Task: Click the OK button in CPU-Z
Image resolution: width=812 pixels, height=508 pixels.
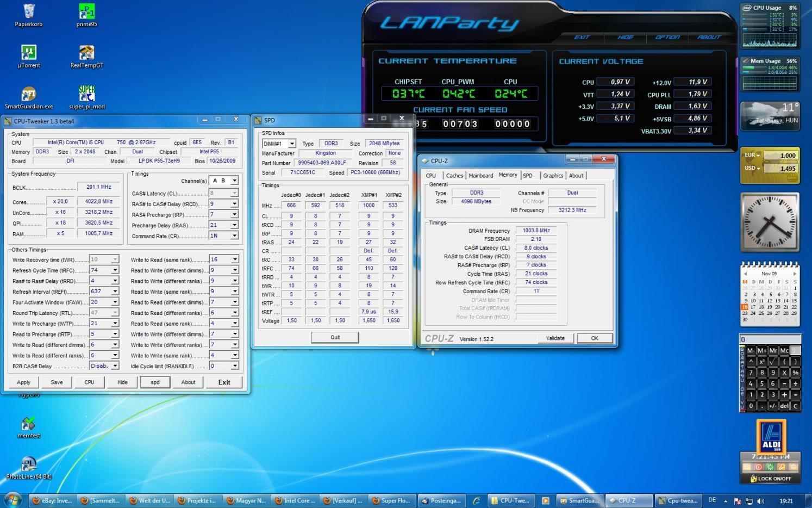Action: (x=595, y=338)
